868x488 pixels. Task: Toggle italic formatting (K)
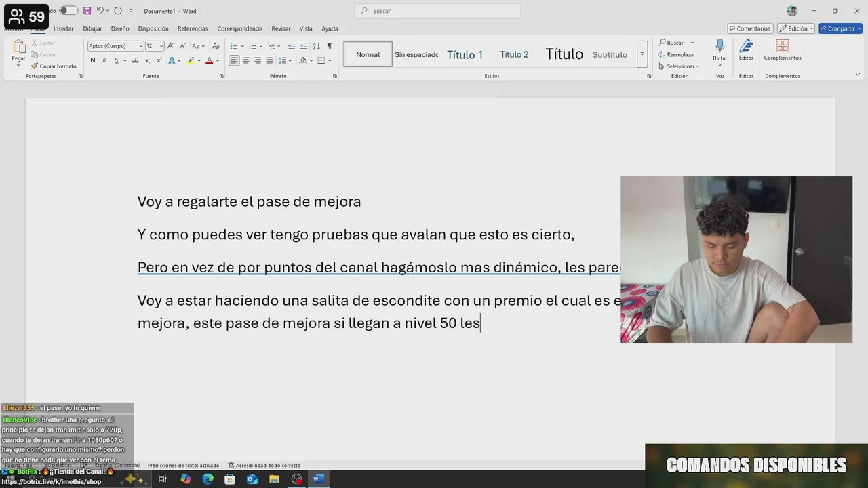[104, 60]
